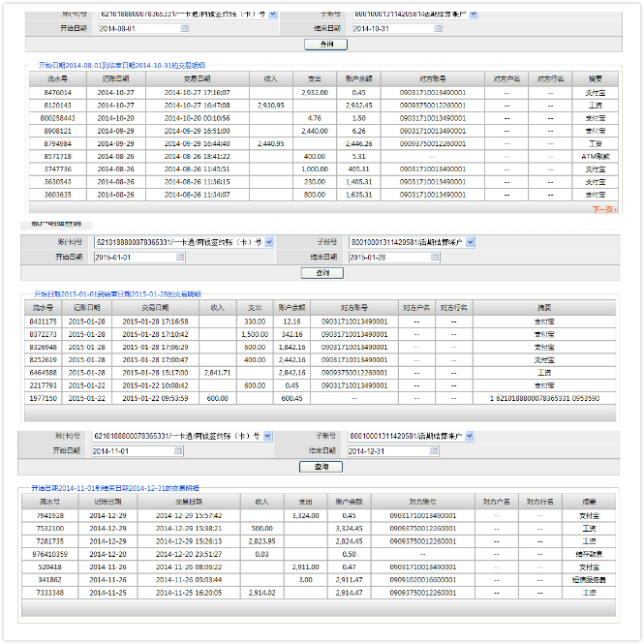Click transaction time 2014-10-20 00:10:56
Viewport: 644px width, 644px height.
click(198, 118)
